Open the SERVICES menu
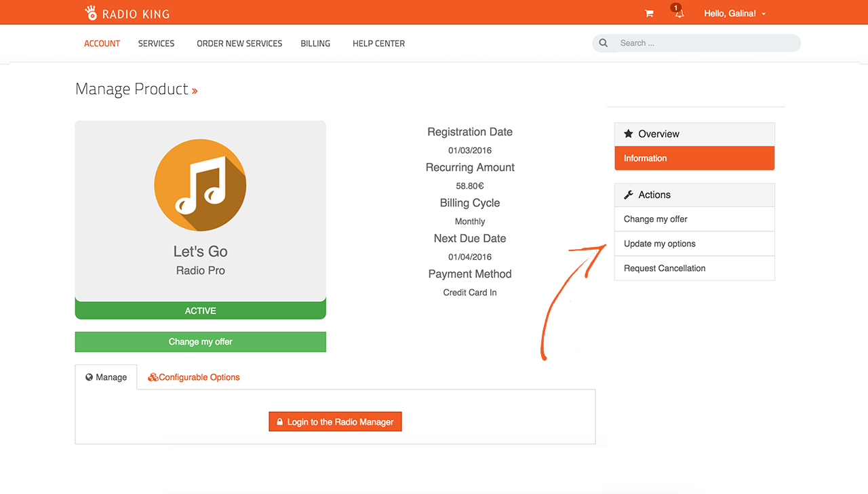The width and height of the screenshot is (868, 494). click(156, 43)
